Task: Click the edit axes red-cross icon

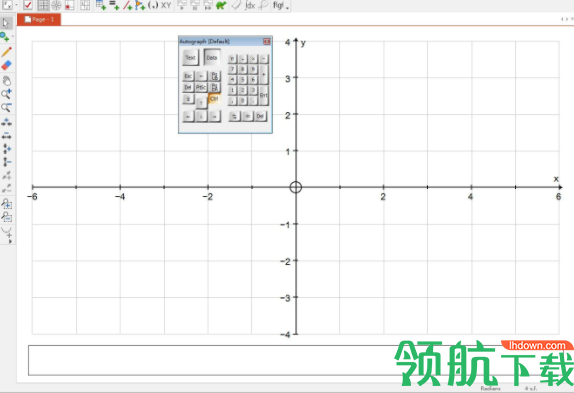Action: pyautogui.click(x=69, y=5)
